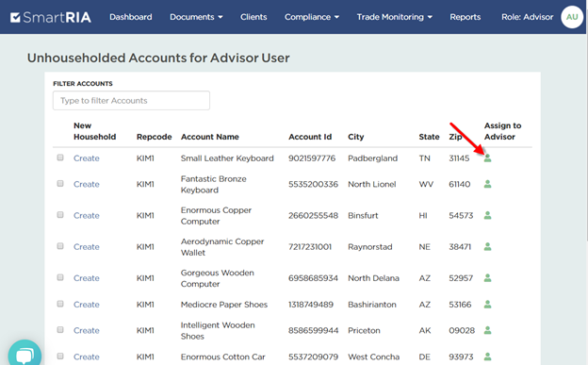Click the Account Id column header
The image size is (588, 365).
(x=310, y=137)
